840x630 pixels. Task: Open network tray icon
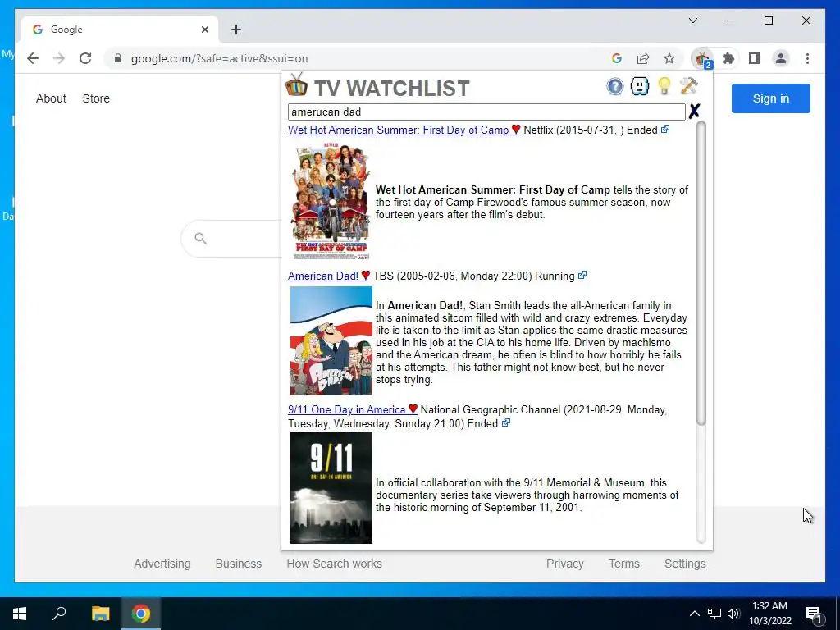[714, 614]
